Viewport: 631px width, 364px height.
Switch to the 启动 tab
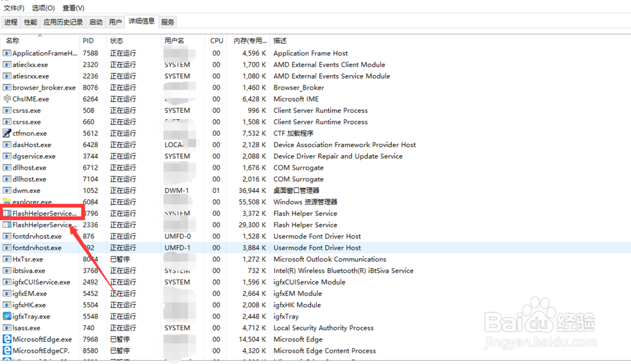pos(96,22)
